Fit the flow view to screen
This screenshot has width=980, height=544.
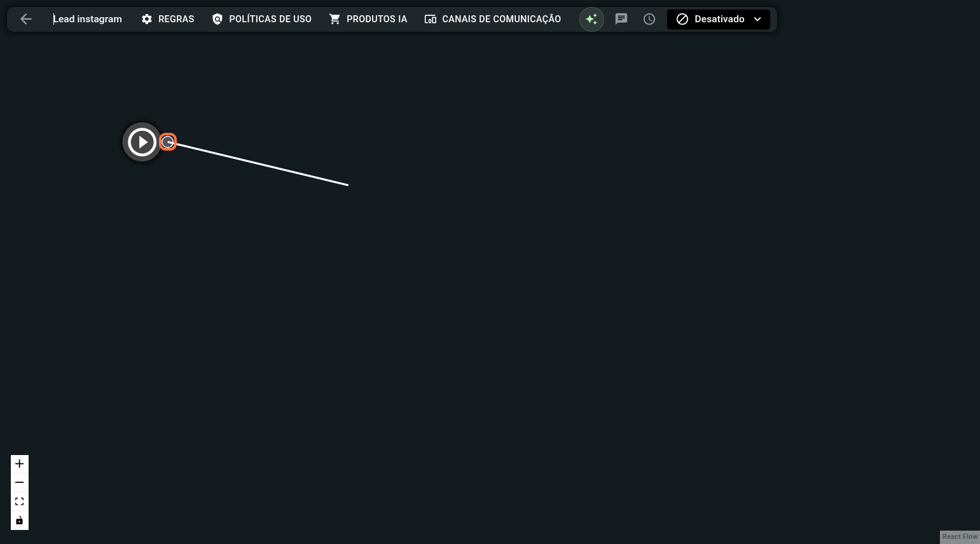[x=20, y=501]
